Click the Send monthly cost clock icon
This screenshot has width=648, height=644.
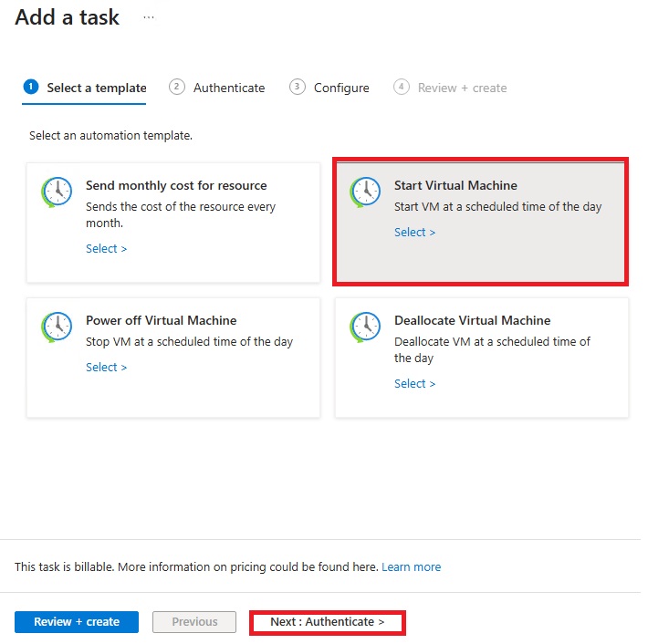click(x=57, y=192)
